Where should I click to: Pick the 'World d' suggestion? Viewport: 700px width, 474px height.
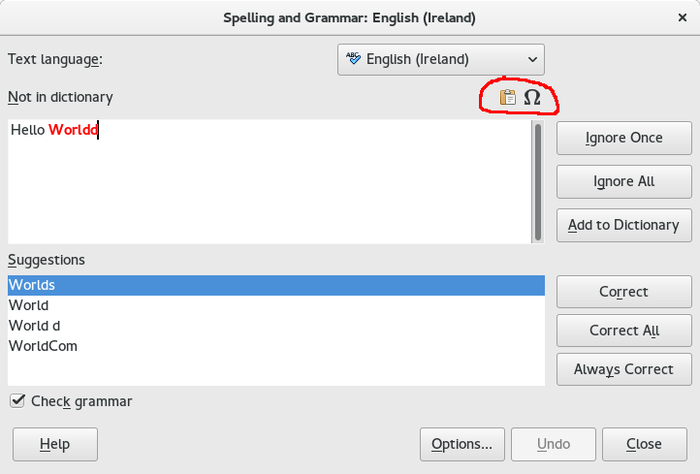34,326
